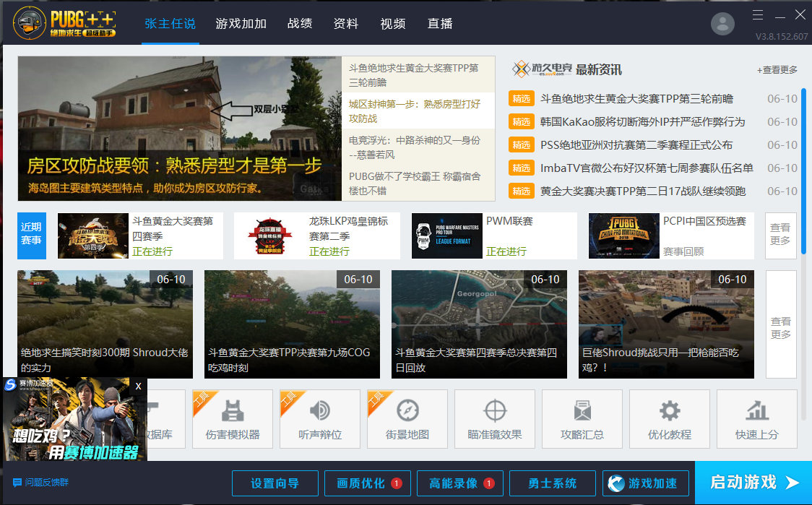Open the user profile avatar

(x=722, y=23)
